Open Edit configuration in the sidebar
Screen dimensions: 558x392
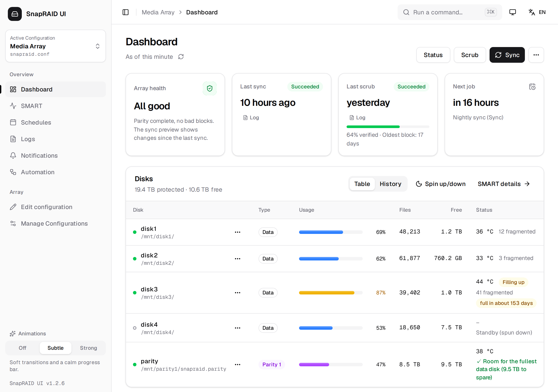pos(55,207)
